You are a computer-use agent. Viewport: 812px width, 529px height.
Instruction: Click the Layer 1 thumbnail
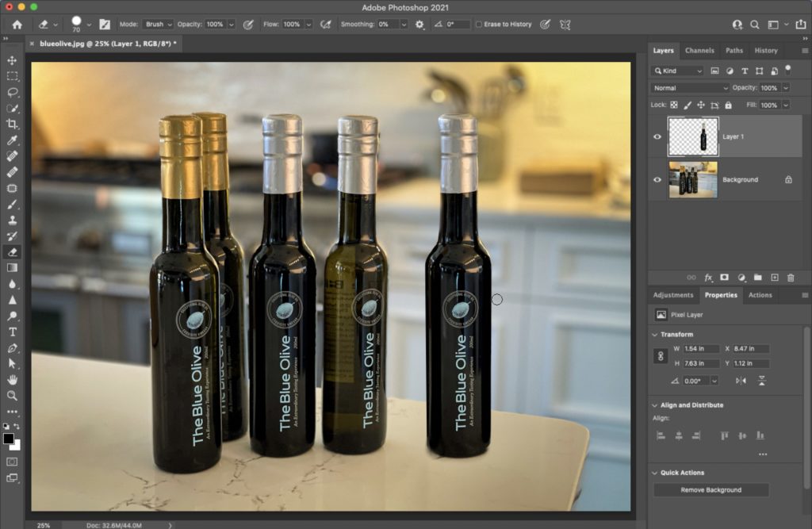(693, 136)
